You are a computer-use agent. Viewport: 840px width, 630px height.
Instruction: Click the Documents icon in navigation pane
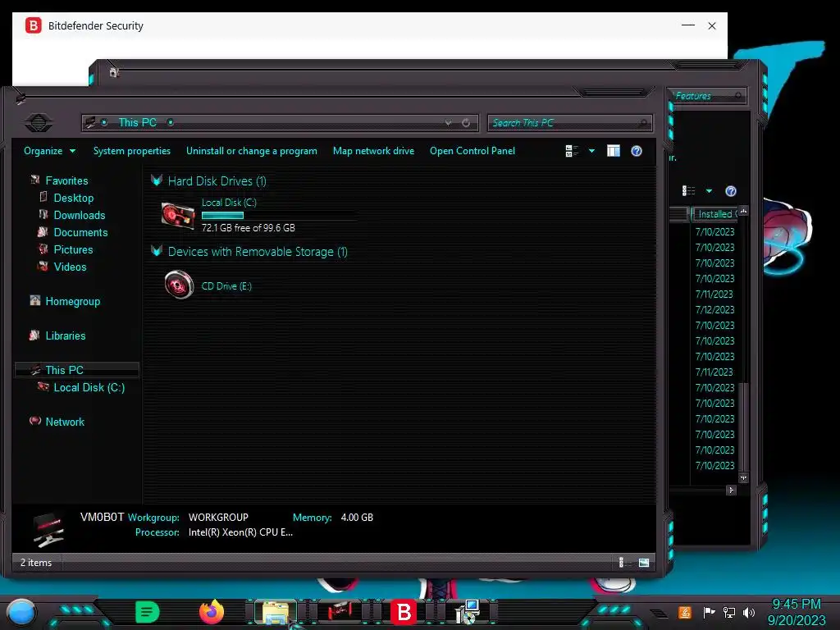pos(43,231)
